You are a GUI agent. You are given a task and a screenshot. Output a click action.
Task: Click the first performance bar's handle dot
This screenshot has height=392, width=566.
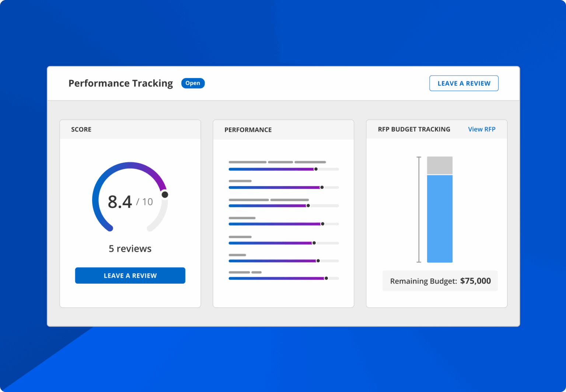316,169
